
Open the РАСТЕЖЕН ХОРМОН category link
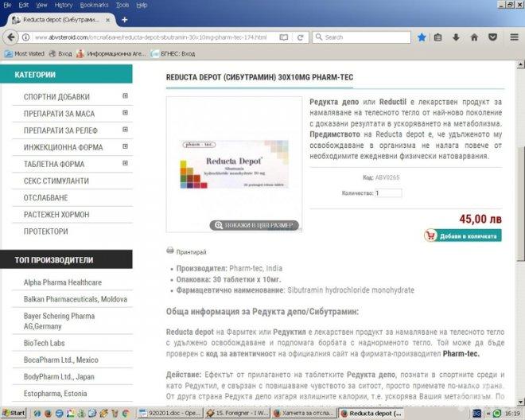(56, 215)
